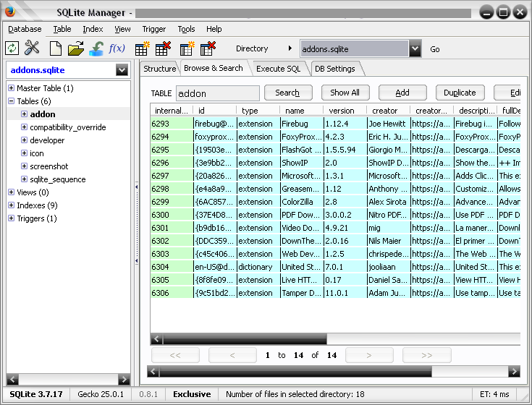The height and width of the screenshot is (405, 532).
Task: Open the Tools menu
Action: 186,29
